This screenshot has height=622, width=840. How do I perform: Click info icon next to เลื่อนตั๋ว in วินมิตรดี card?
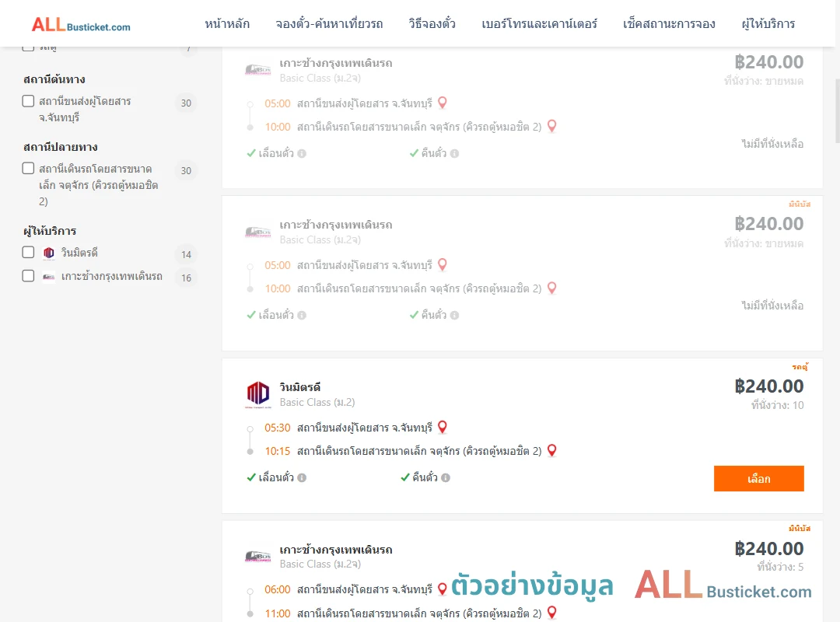302,477
